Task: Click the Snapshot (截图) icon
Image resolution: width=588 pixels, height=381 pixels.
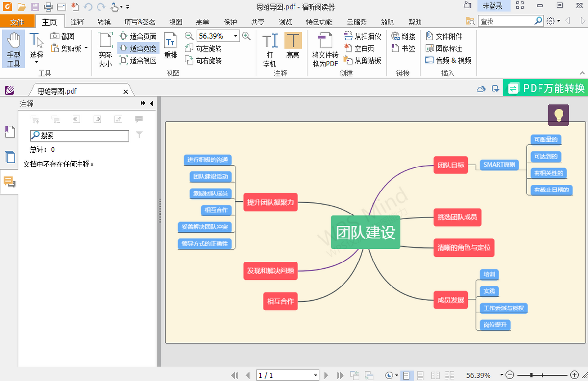Action: (x=55, y=36)
